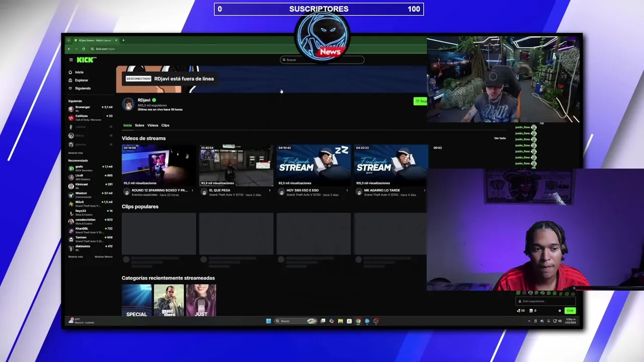Viewport: 644px width, 362px height.
Task: Open the 01:40:54 stream video thumbnail
Action: [236, 165]
